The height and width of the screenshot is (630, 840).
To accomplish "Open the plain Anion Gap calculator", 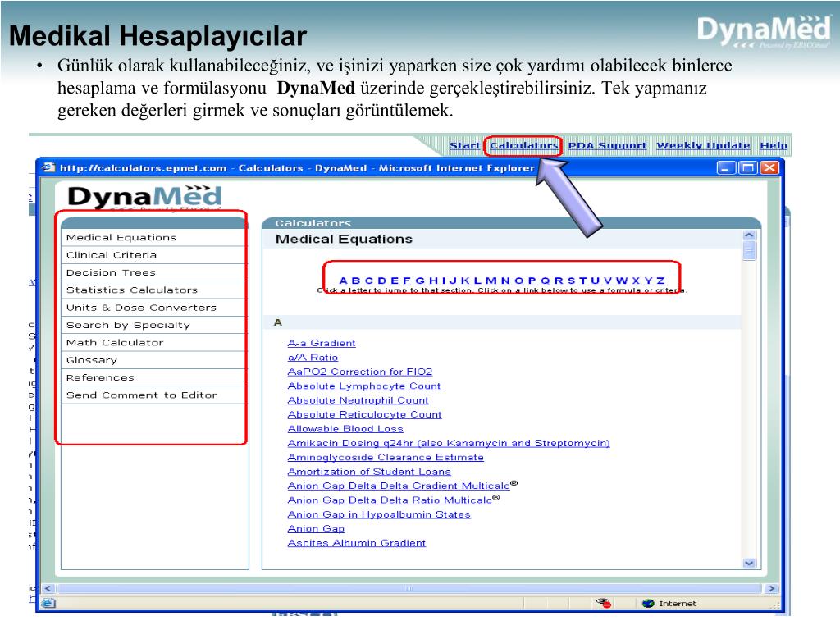I will click(x=316, y=529).
